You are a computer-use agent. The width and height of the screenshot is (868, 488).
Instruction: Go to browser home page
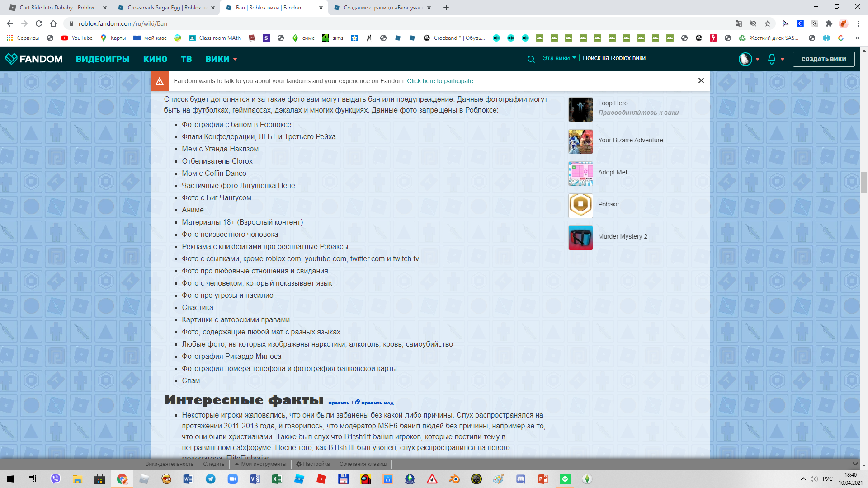pyautogui.click(x=53, y=23)
